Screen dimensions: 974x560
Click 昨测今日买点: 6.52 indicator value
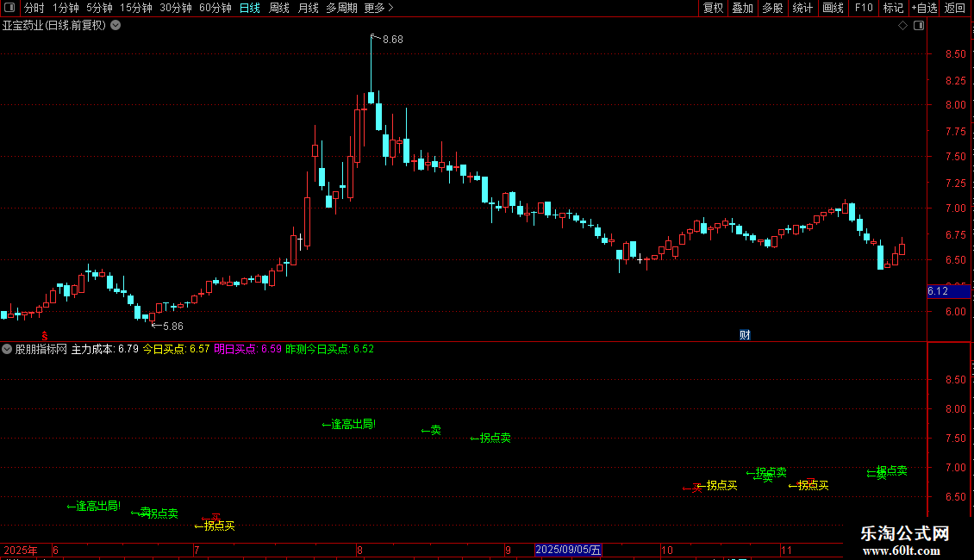(x=329, y=349)
